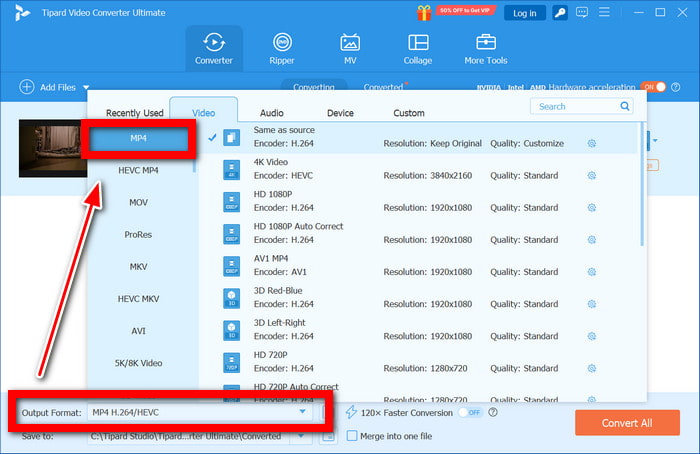The width and height of the screenshot is (700, 454).
Task: Open settings gear for 4K Video
Action: pyautogui.click(x=592, y=175)
